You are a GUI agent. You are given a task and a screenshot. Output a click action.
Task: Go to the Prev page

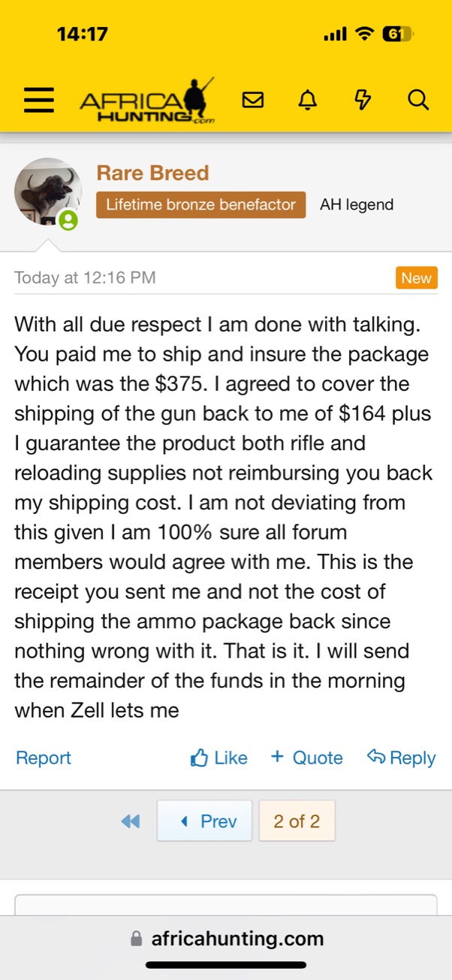click(204, 821)
